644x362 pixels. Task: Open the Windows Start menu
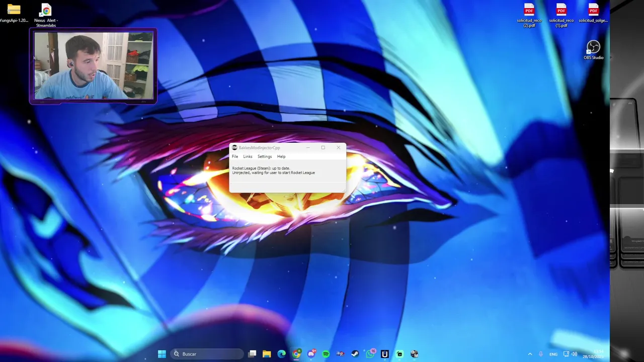pos(162,354)
